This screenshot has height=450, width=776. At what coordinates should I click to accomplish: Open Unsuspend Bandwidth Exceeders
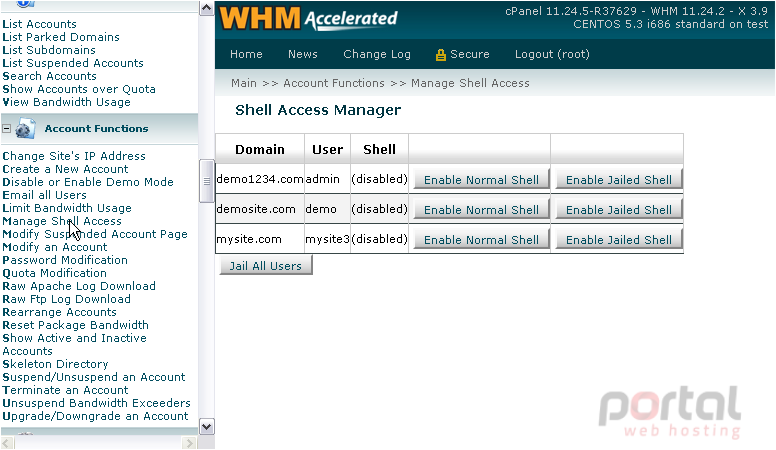pyautogui.click(x=96, y=403)
